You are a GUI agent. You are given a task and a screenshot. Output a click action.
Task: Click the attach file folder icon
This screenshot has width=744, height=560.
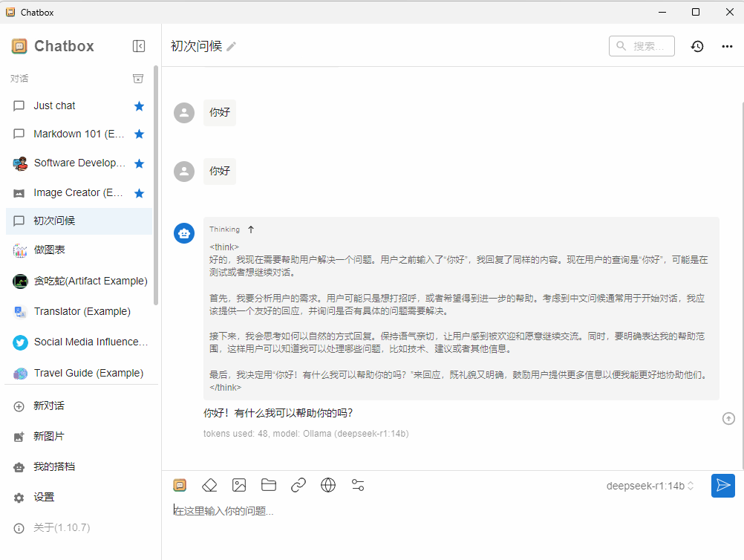(x=269, y=485)
